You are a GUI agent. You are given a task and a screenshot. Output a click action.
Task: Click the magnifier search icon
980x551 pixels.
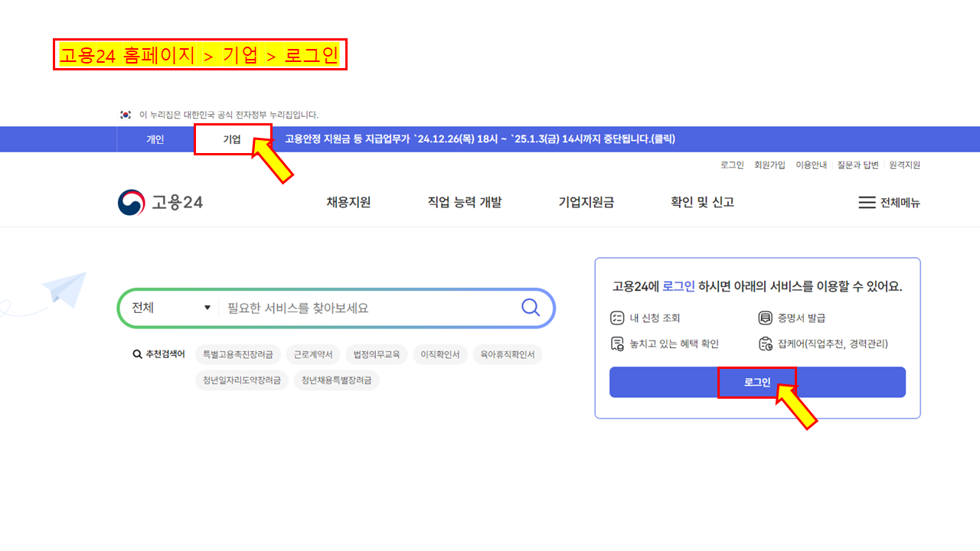tap(531, 307)
